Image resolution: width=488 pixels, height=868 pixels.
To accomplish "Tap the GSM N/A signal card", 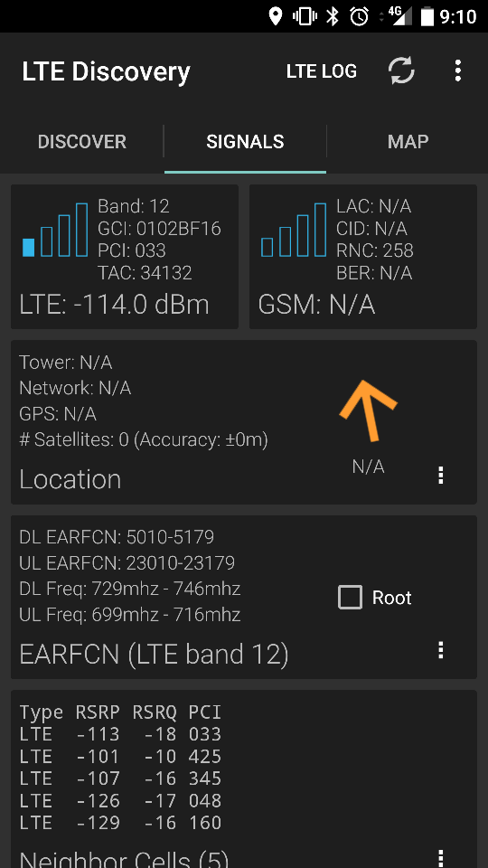I will 363,256.
